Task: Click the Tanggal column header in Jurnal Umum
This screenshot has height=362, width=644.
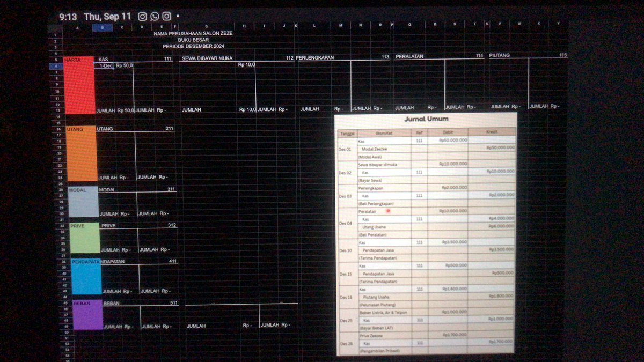Action: pos(346,132)
